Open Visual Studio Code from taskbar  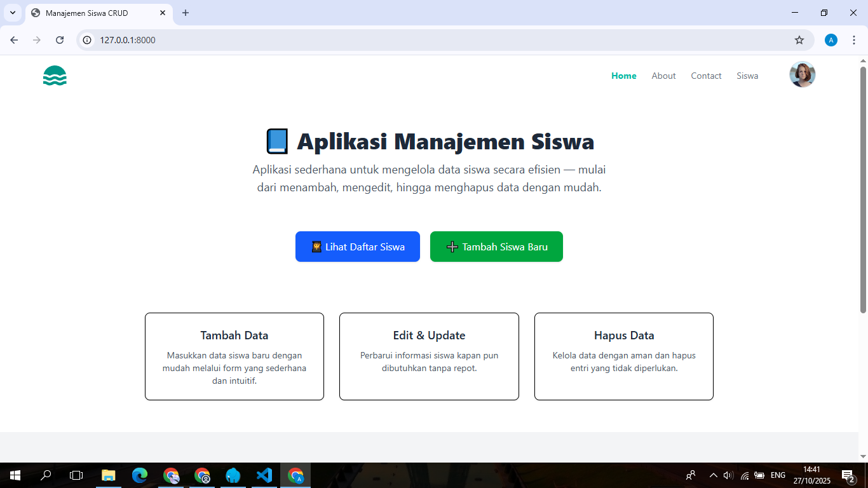[264, 475]
